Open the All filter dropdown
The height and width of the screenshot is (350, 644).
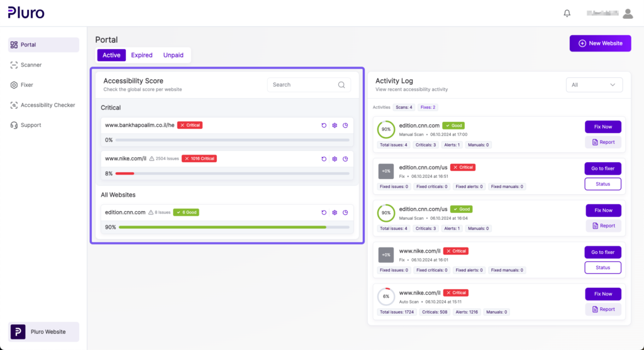(594, 85)
